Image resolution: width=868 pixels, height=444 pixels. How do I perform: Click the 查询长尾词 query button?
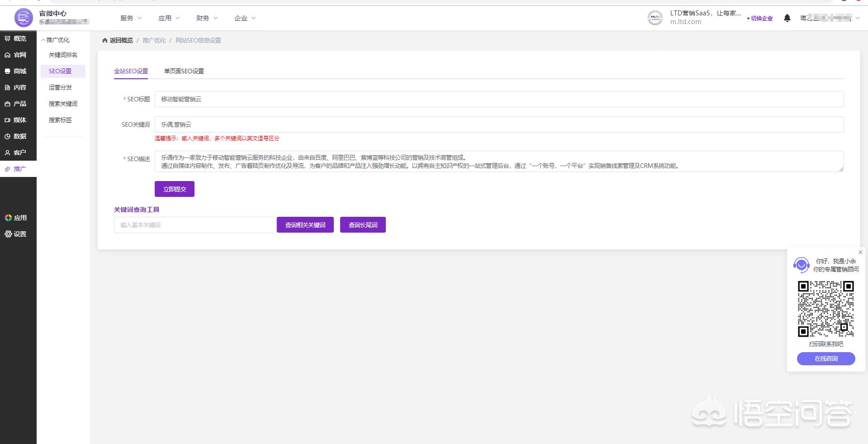(x=363, y=224)
